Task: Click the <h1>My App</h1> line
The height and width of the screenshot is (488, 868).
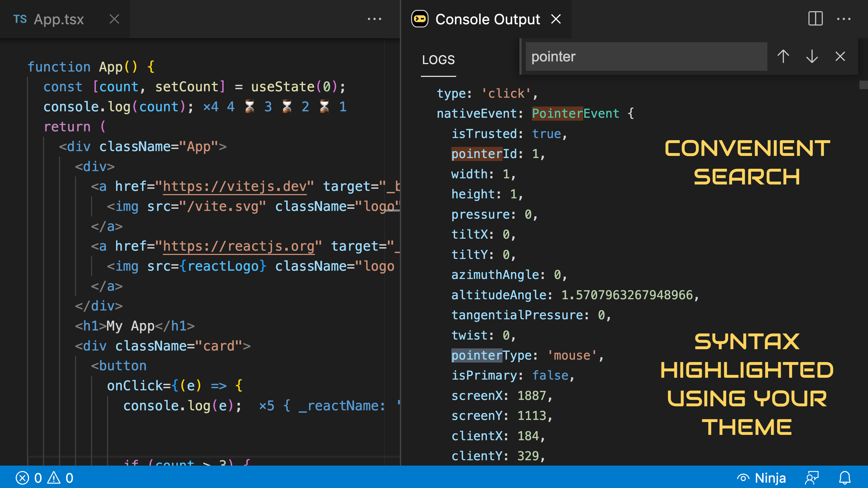Action: click(135, 326)
